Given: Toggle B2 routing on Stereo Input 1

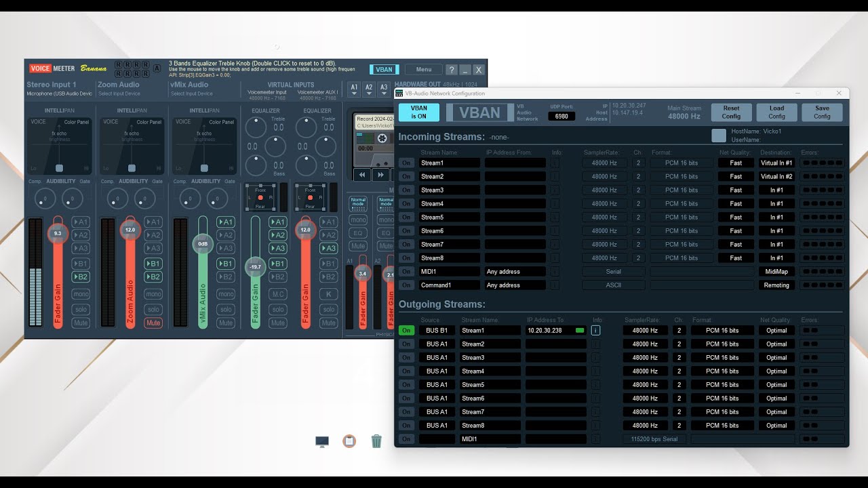Looking at the screenshot, I should pos(80,277).
